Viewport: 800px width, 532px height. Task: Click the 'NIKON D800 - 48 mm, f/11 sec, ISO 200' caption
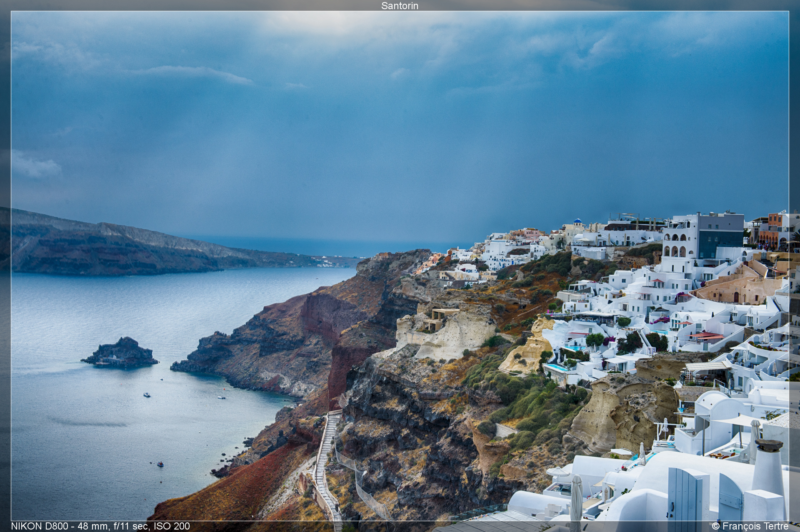100,526
